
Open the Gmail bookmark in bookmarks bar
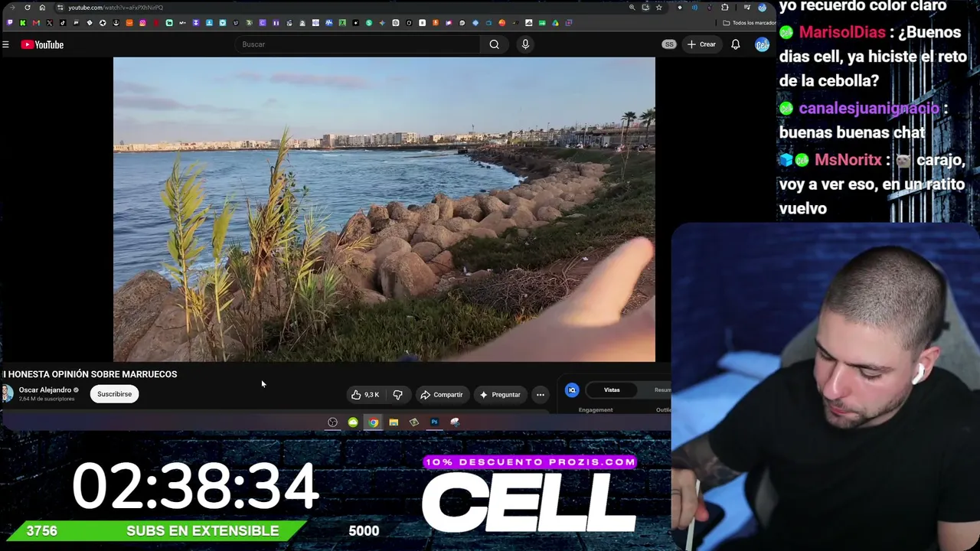36,23
